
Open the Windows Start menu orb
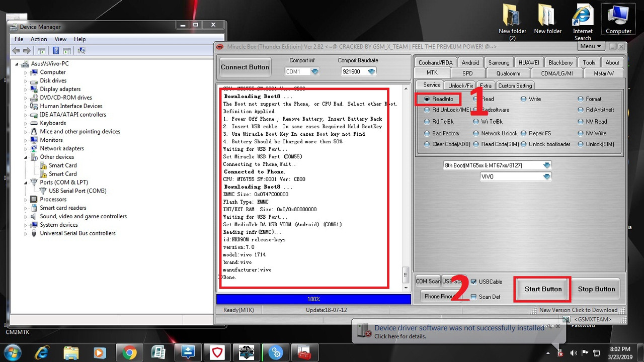click(x=12, y=352)
